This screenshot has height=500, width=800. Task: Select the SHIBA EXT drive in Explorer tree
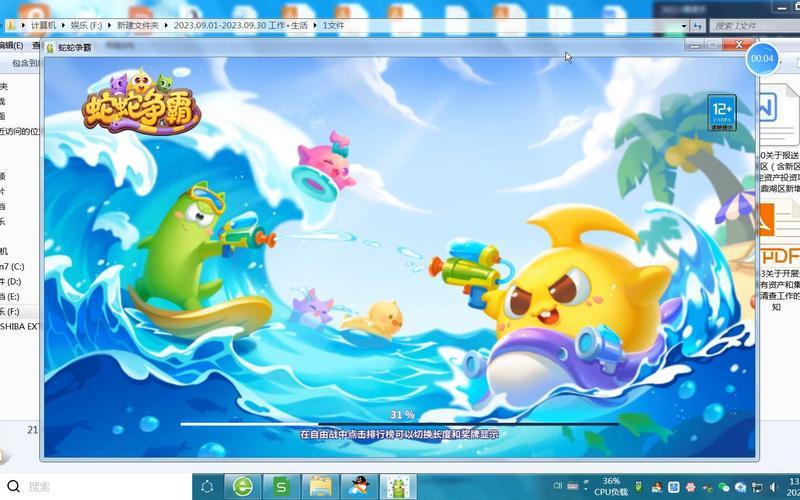(19, 326)
